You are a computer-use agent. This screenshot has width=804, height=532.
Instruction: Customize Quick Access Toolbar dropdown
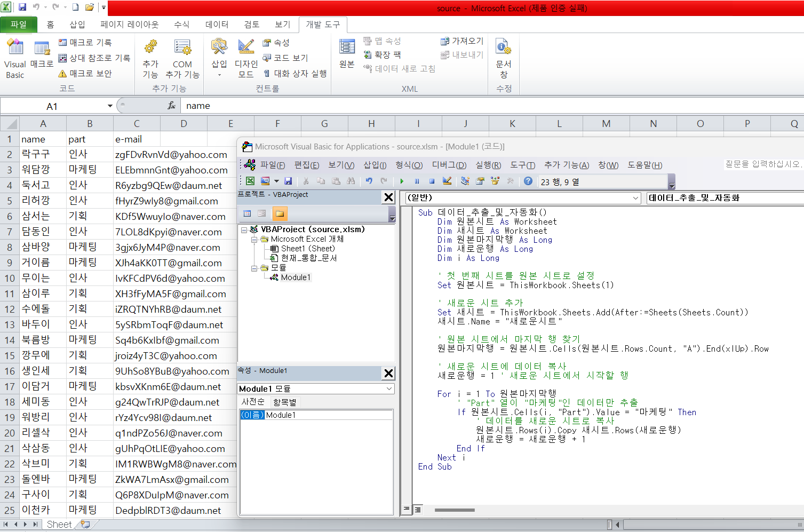point(104,7)
